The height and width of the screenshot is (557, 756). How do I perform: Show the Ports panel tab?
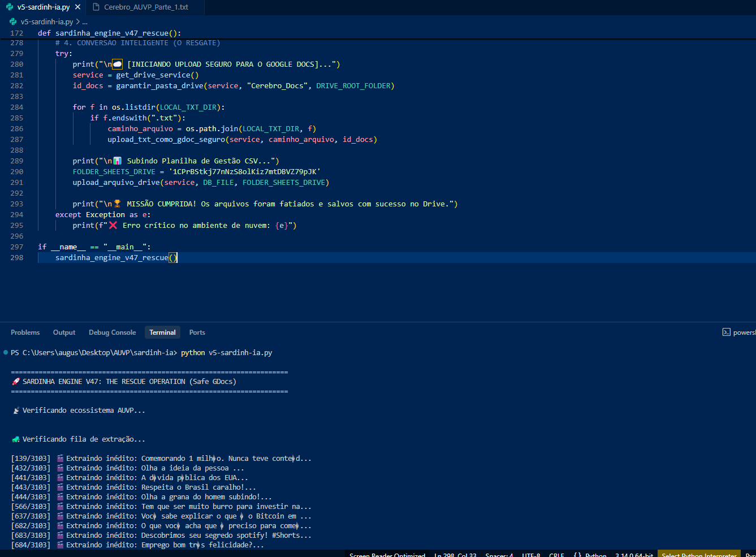click(197, 333)
